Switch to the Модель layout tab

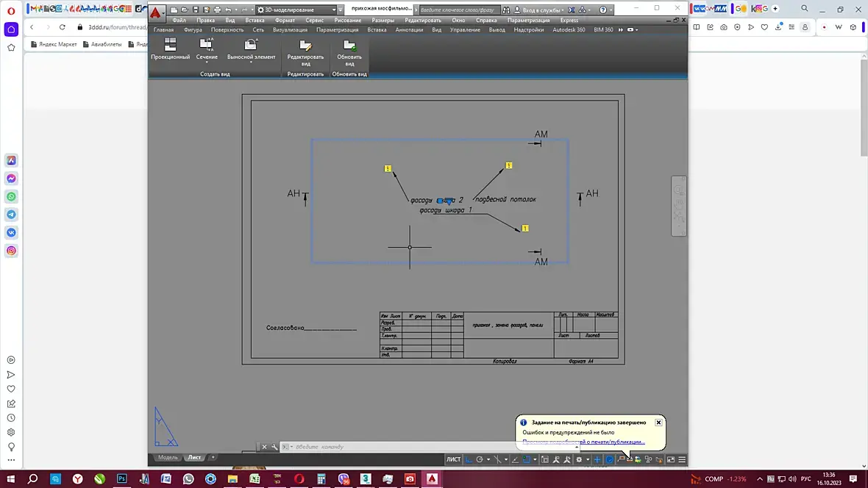[168, 458]
